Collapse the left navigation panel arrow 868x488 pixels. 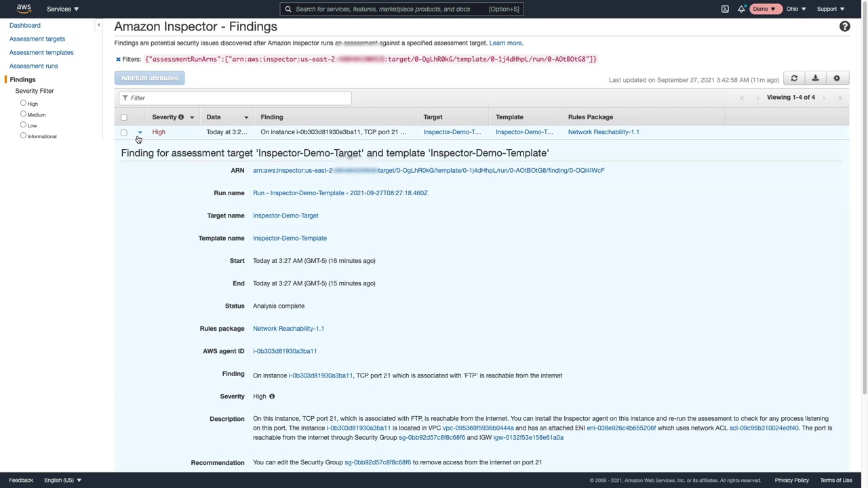point(98,25)
